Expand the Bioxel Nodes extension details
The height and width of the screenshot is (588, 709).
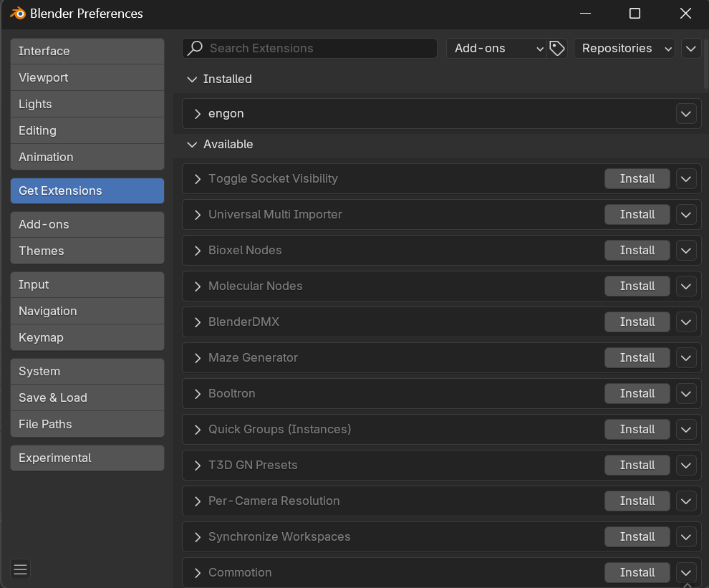tap(197, 250)
